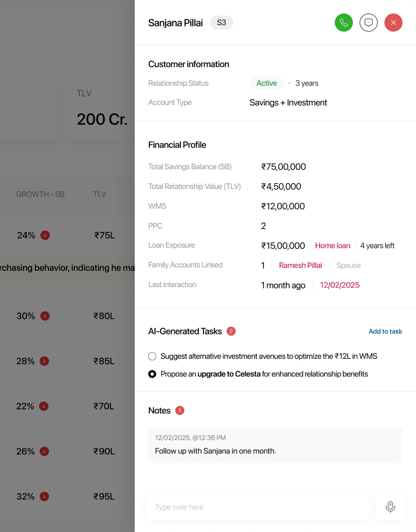Screen dimensions: 416x532
Task: Click the red down arrow beside 32%
Action: [45, 496]
